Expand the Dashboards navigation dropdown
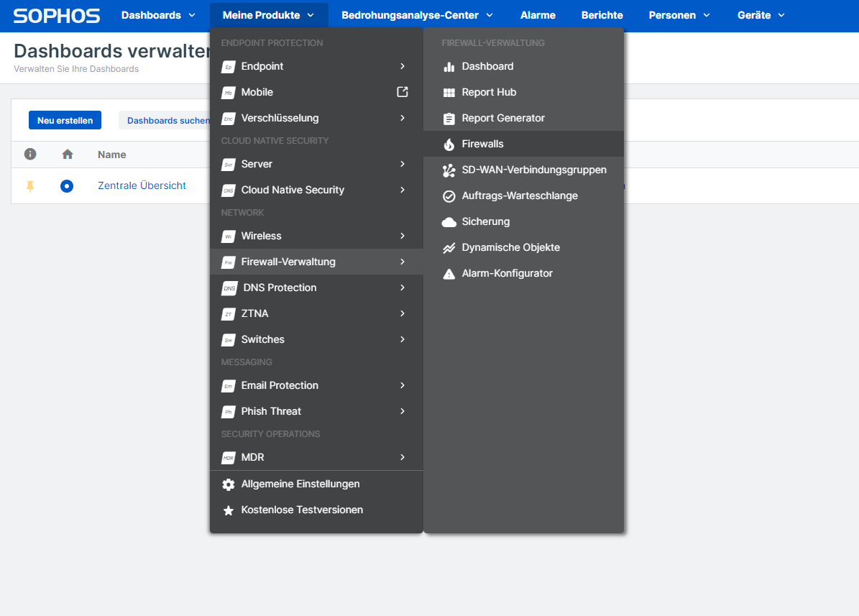This screenshot has height=616, width=859. tap(157, 14)
